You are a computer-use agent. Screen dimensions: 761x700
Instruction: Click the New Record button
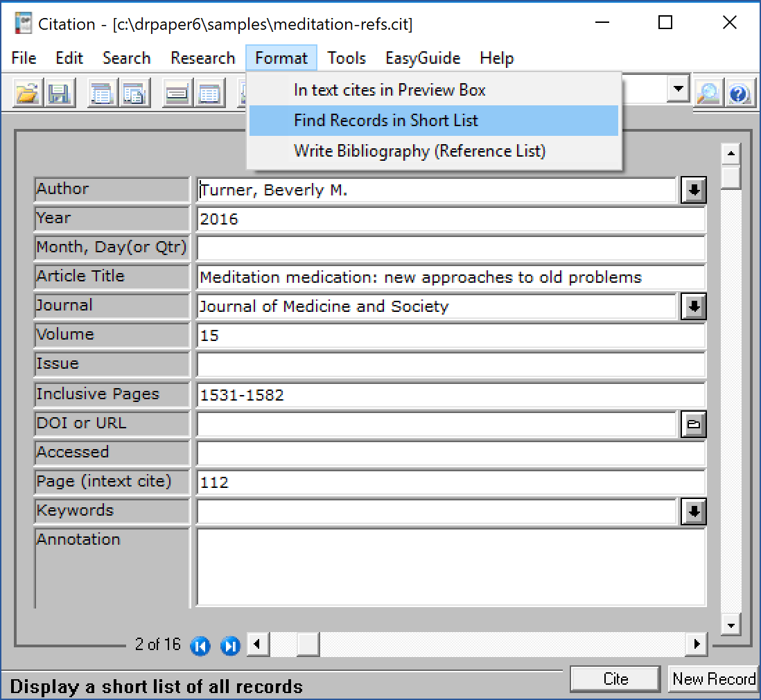pos(714,679)
